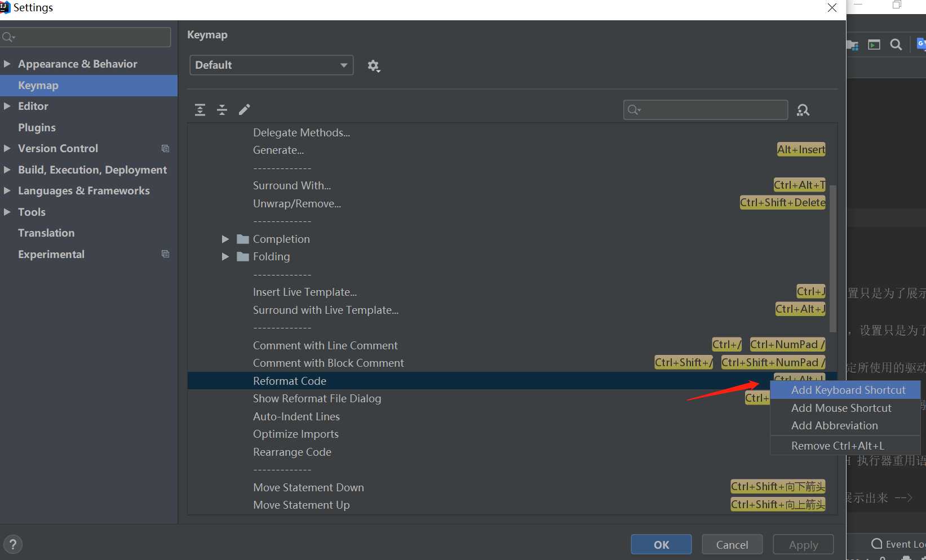Click Ctrl+Shift+NumPad / shortcut label
The width and height of the screenshot is (926, 560).
(x=773, y=363)
